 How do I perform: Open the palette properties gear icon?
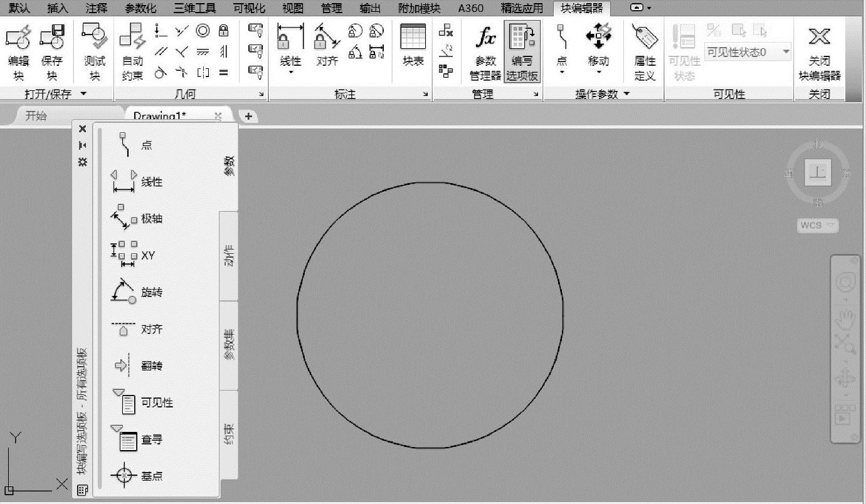point(82,162)
